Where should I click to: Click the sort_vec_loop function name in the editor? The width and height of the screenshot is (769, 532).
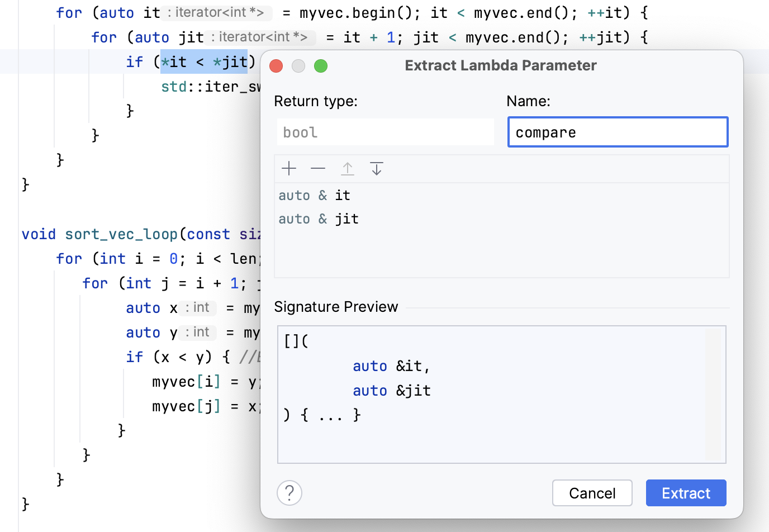121,234
